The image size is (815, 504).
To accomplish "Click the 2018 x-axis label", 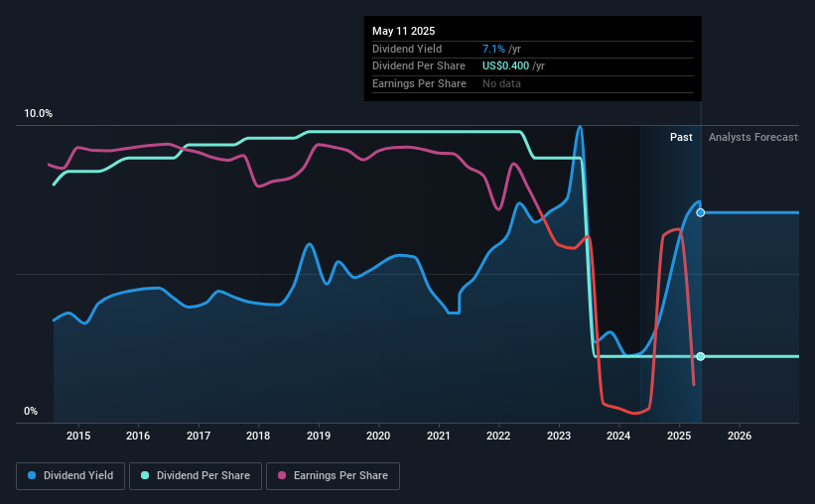I will coord(258,436).
